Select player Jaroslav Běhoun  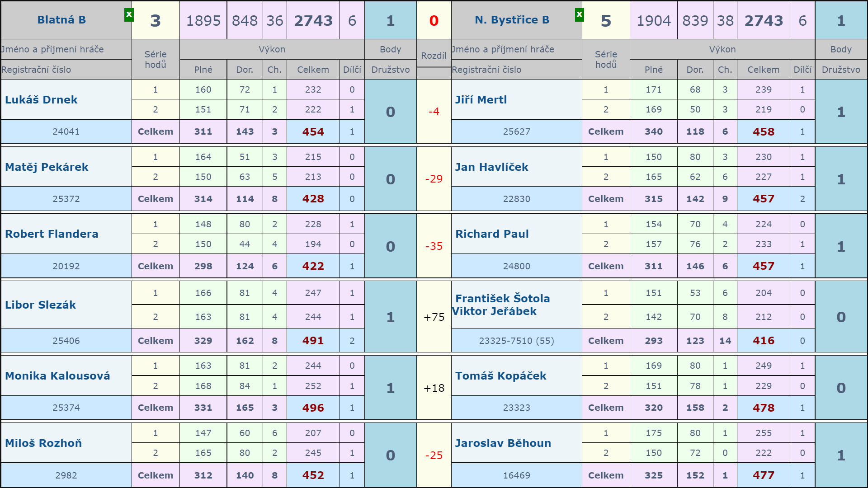point(503,443)
